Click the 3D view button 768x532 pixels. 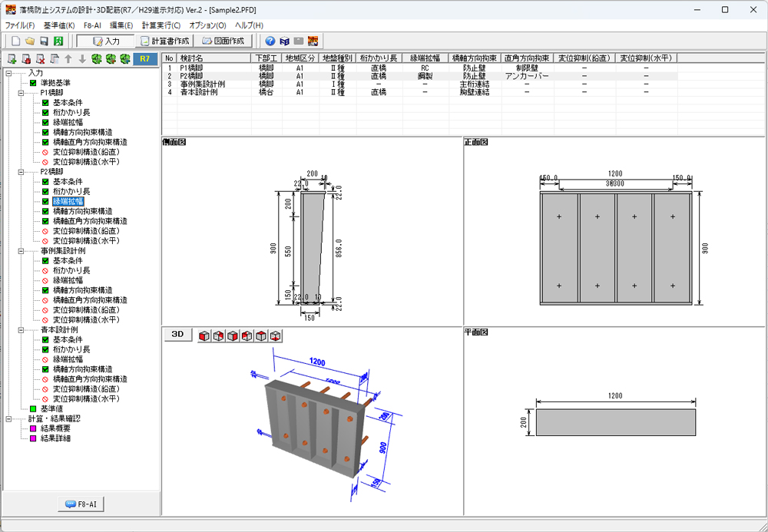(177, 335)
